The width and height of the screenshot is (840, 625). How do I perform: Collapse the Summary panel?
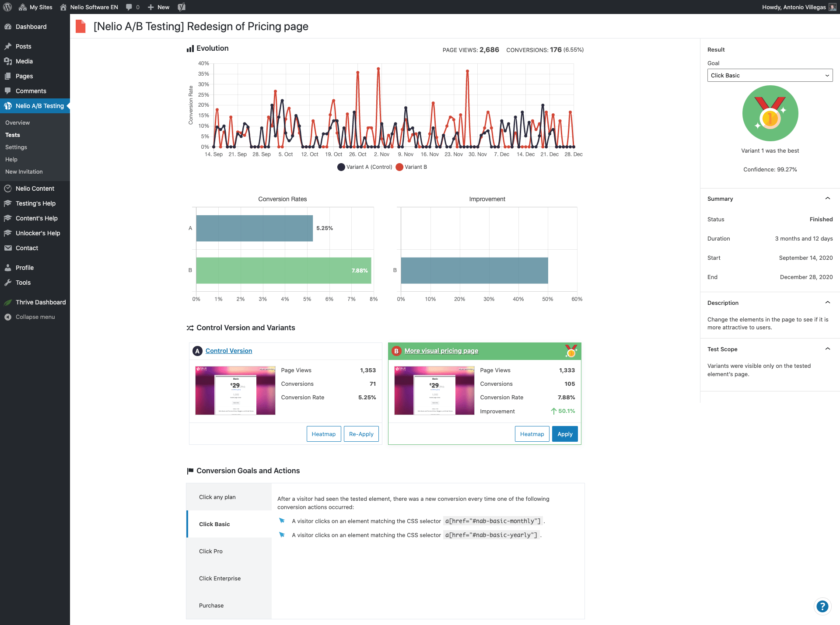point(827,199)
